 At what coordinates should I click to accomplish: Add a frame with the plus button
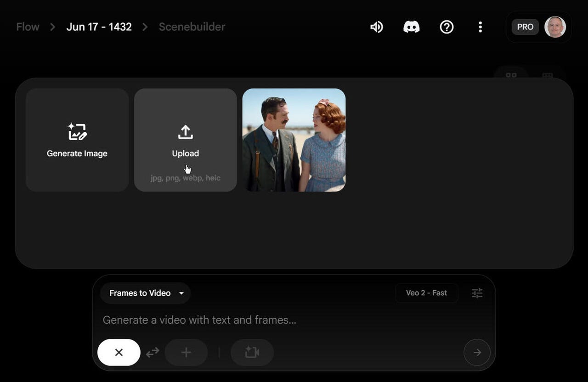tap(186, 353)
